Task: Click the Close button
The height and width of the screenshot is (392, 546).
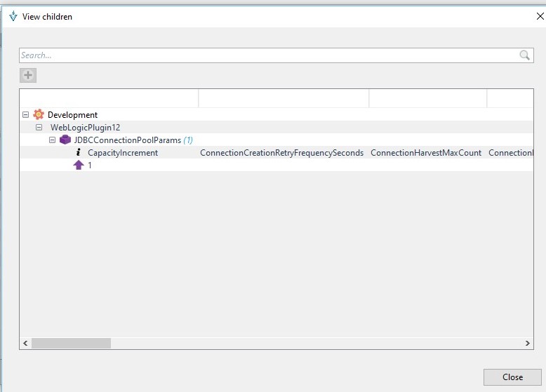Action: coord(512,377)
